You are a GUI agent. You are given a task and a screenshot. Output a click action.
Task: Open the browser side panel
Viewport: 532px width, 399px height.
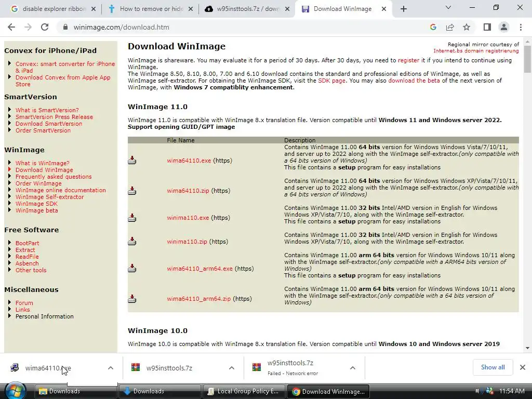pyautogui.click(x=487, y=27)
